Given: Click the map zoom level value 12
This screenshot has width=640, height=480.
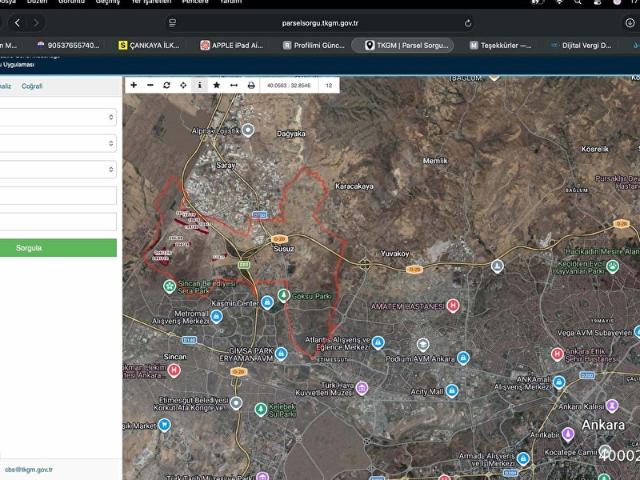Looking at the screenshot, I should point(329,85).
